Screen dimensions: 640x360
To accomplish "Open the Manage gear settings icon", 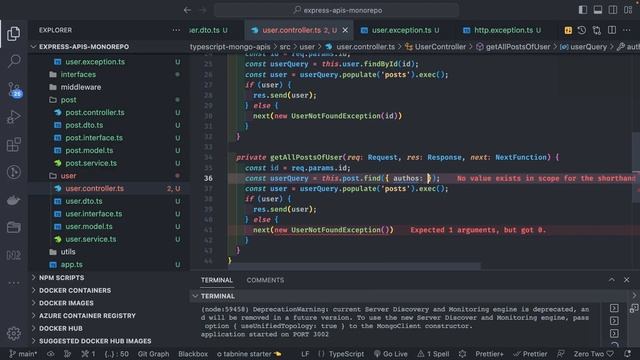I will pyautogui.click(x=13, y=333).
